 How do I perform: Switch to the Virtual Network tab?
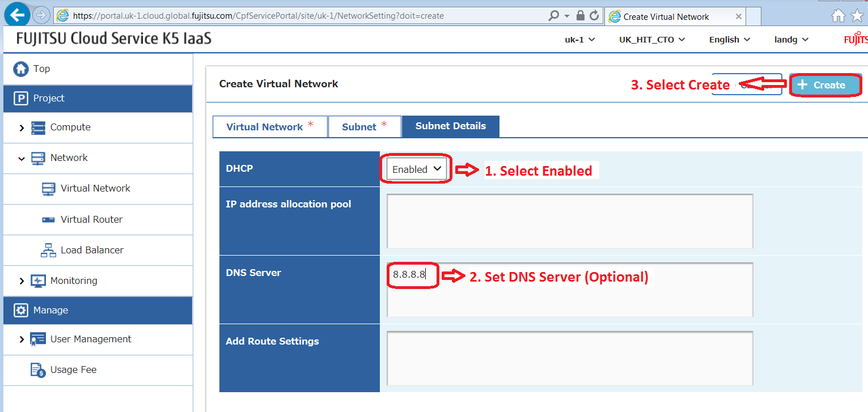(x=270, y=126)
